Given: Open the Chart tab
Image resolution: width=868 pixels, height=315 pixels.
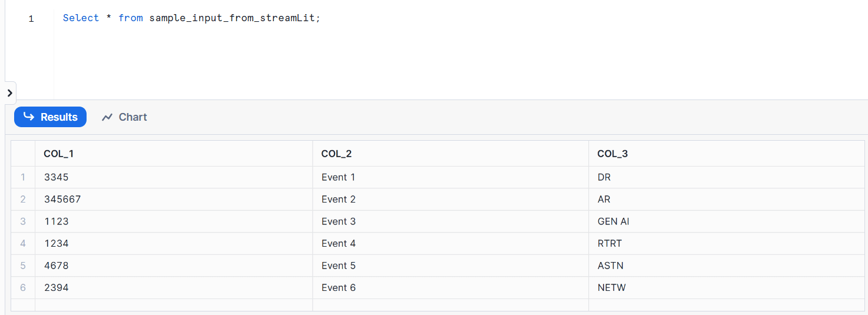Looking at the screenshot, I should click(x=124, y=117).
